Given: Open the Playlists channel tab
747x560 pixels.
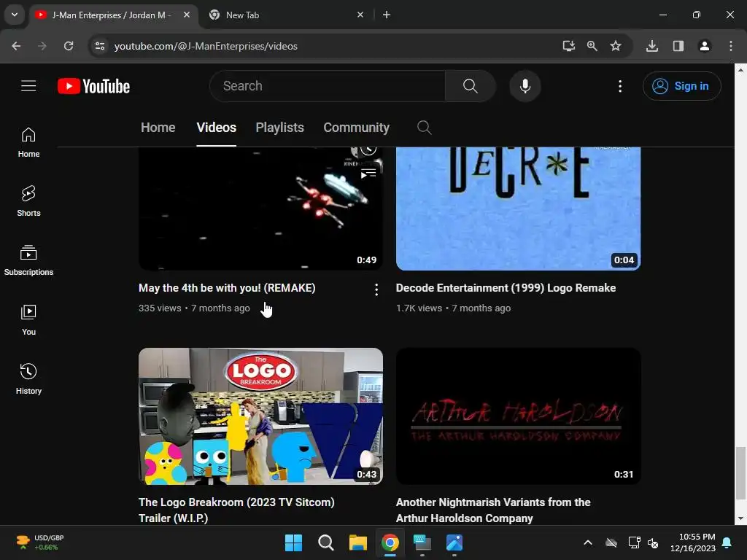Looking at the screenshot, I should (279, 128).
